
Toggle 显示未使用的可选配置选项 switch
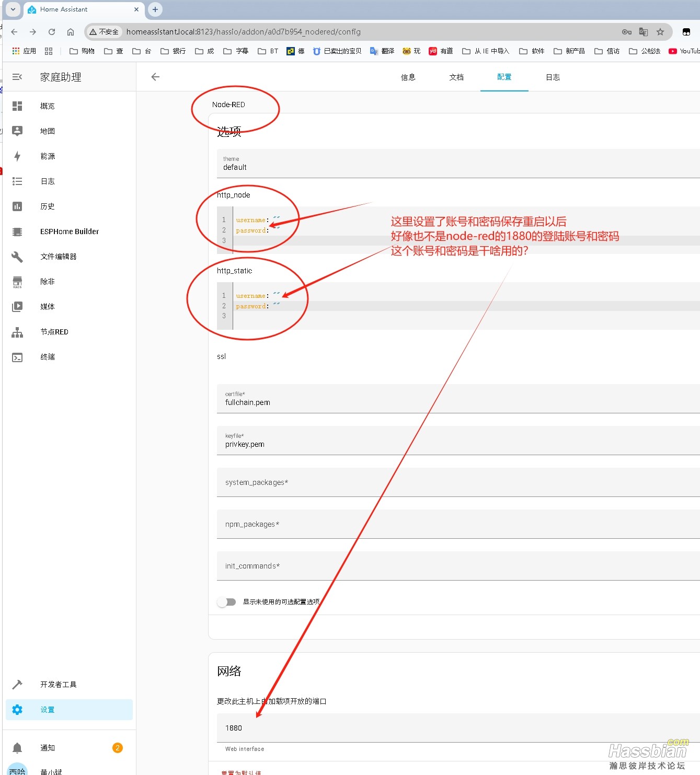point(227,602)
